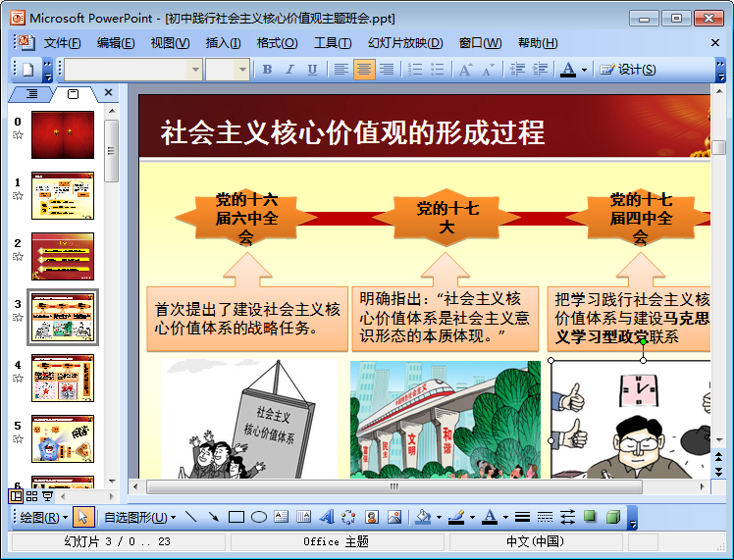This screenshot has width=734, height=560.
Task: Click animation star icon beside slide 3
Action: pyautogui.click(x=18, y=318)
